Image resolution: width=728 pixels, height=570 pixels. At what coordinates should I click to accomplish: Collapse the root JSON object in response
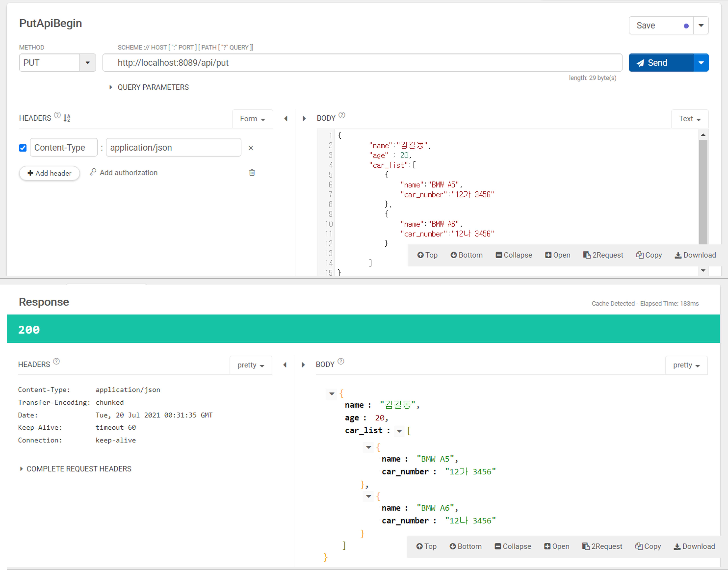332,394
